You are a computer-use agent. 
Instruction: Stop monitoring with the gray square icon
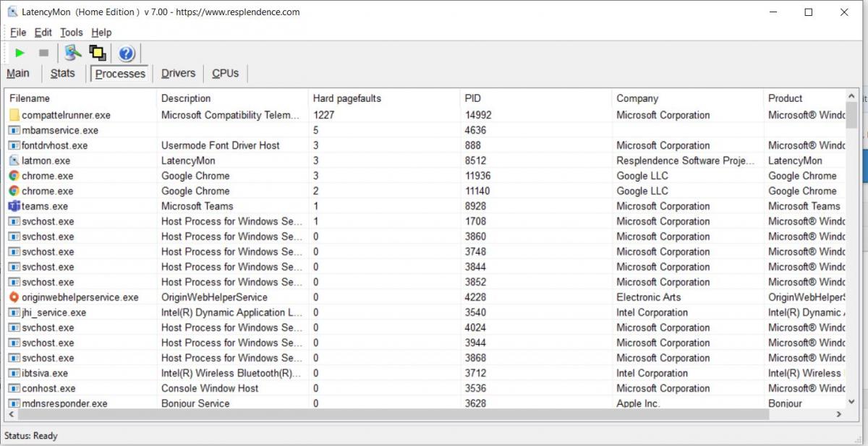pyautogui.click(x=43, y=53)
